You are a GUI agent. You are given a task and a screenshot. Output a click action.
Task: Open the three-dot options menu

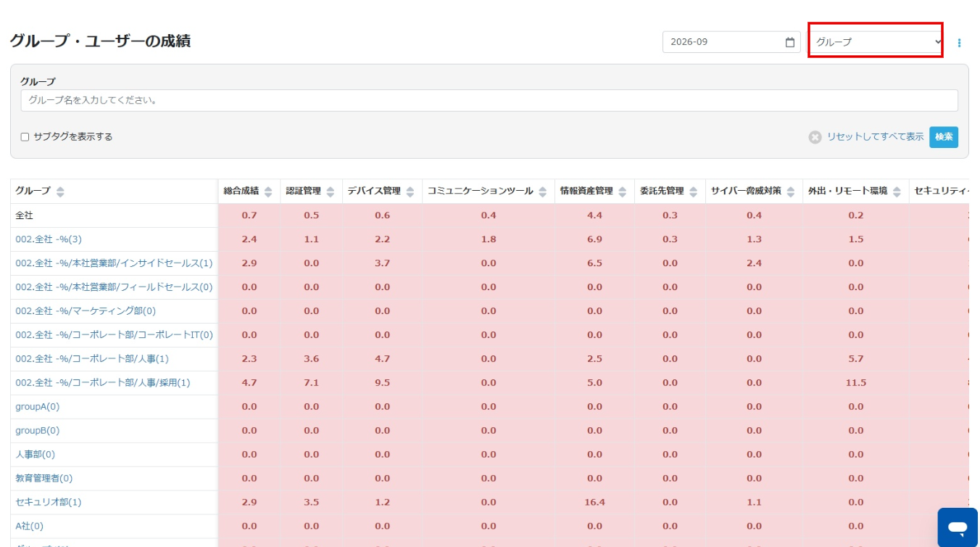click(960, 43)
